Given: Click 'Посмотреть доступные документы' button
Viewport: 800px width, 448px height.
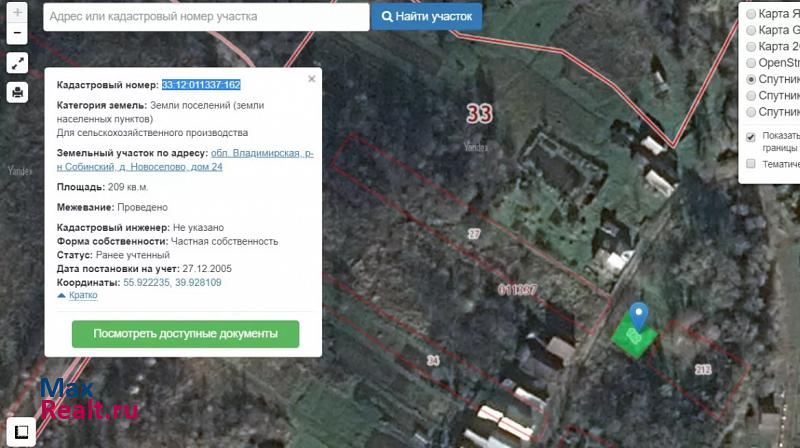Looking at the screenshot, I should tap(185, 334).
